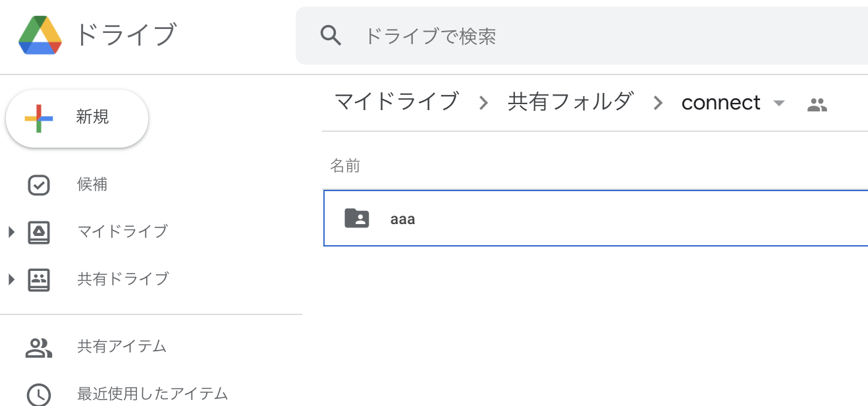Click the 共有アイテム people icon
The width and height of the screenshot is (868, 406).
click(38, 347)
